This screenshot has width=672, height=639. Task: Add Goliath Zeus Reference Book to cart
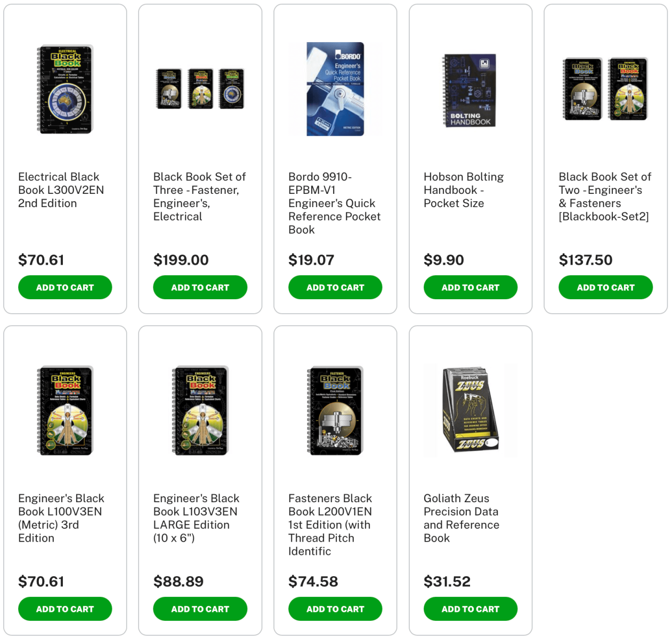tap(471, 609)
